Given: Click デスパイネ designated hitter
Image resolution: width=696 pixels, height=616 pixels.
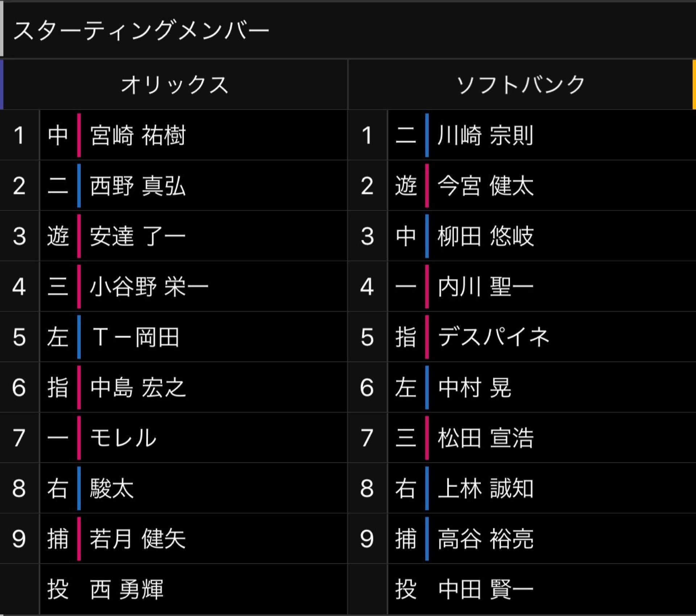Looking at the screenshot, I should pyautogui.click(x=493, y=337).
